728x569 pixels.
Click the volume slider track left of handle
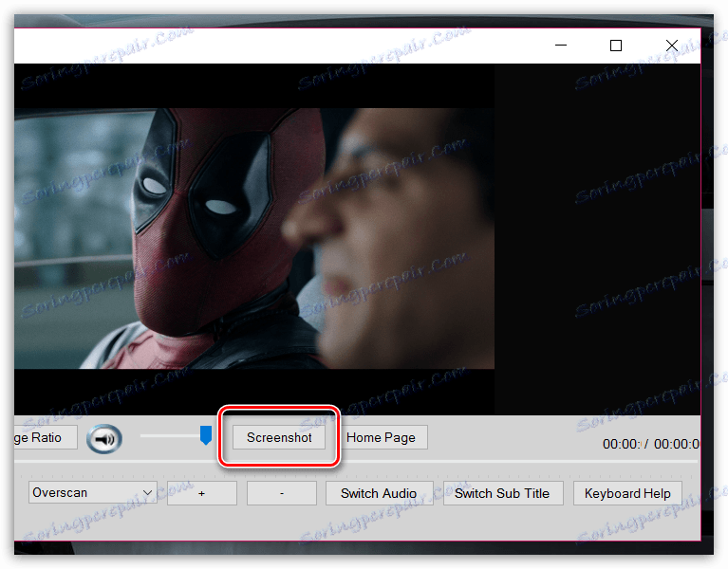click(166, 436)
